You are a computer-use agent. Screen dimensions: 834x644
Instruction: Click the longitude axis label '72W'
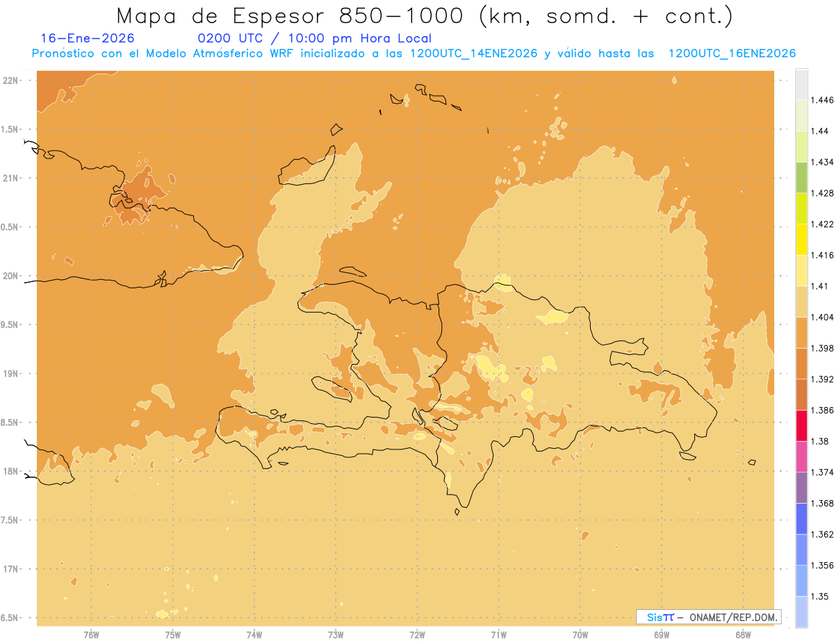[x=417, y=635]
